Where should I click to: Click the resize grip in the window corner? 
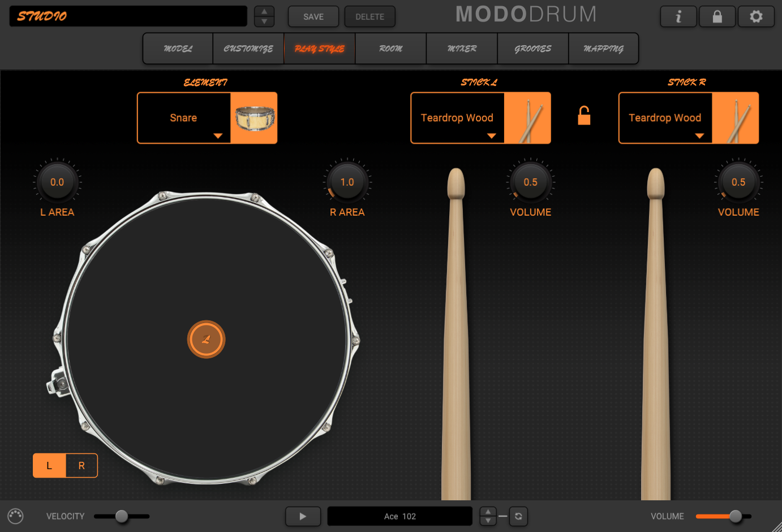click(x=776, y=526)
